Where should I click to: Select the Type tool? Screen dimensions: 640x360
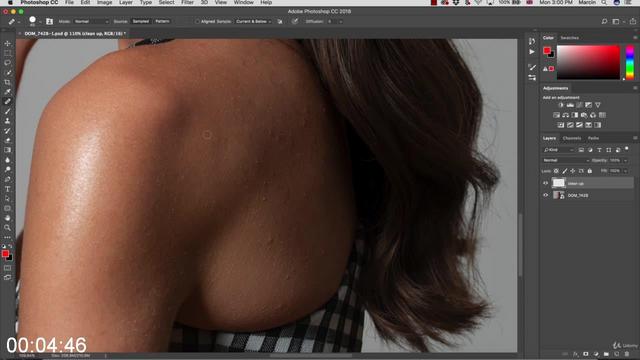click(x=7, y=189)
